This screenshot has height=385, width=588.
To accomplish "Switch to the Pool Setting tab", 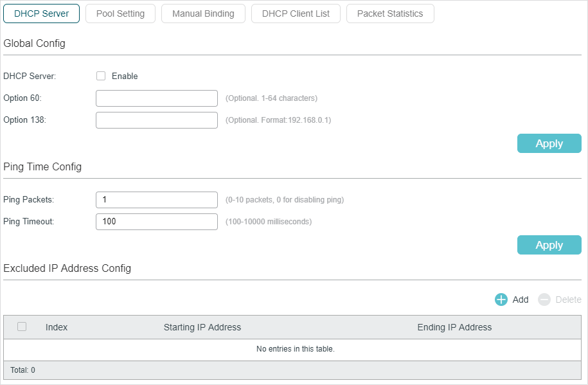I will click(x=120, y=13).
